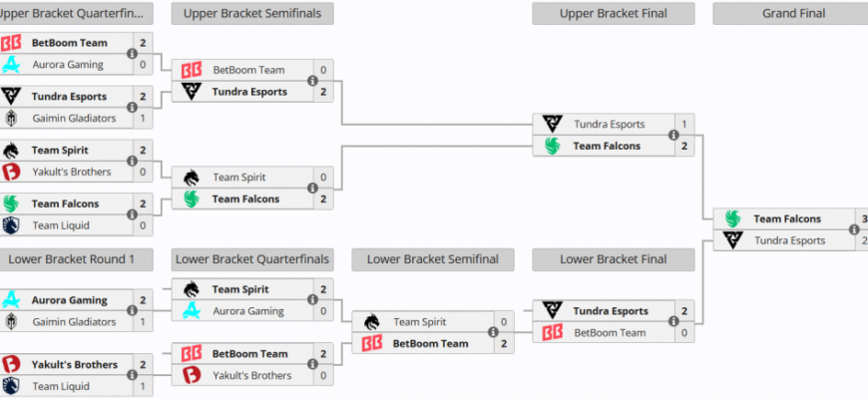
Task: Open info icon for Lower Bracket Semifinal match
Action: pyautogui.click(x=493, y=332)
